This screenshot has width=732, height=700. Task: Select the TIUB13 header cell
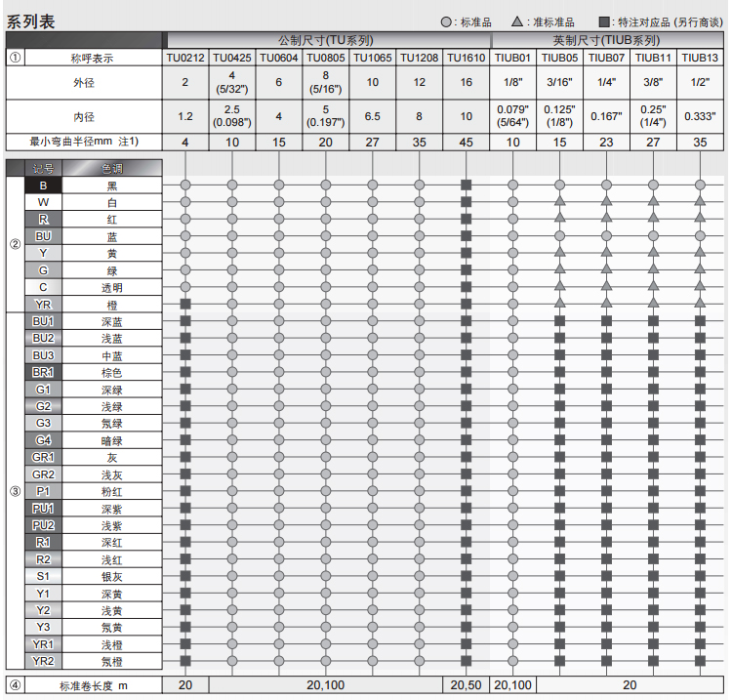pyautogui.click(x=700, y=58)
